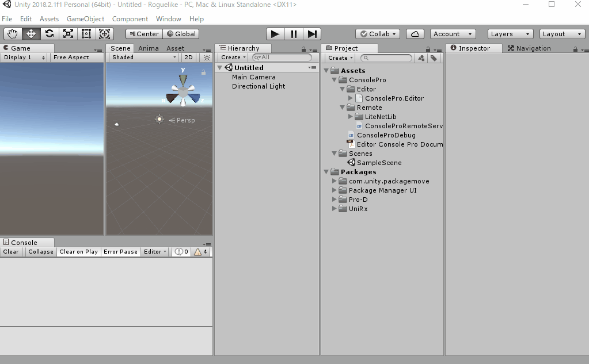The image size is (589, 364).
Task: Select the combined Transform tool
Action: point(104,34)
